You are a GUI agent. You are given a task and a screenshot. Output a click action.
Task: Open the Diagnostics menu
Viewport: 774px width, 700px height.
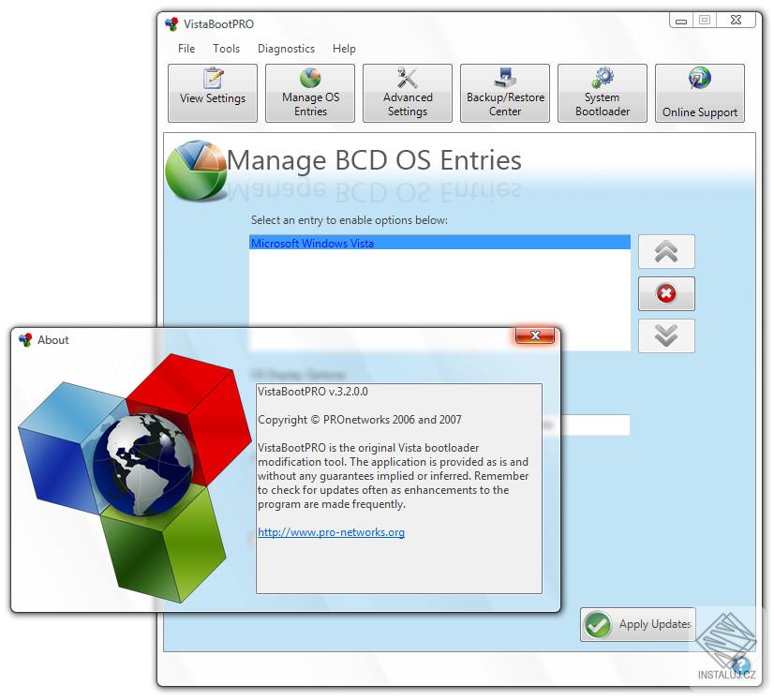287,49
